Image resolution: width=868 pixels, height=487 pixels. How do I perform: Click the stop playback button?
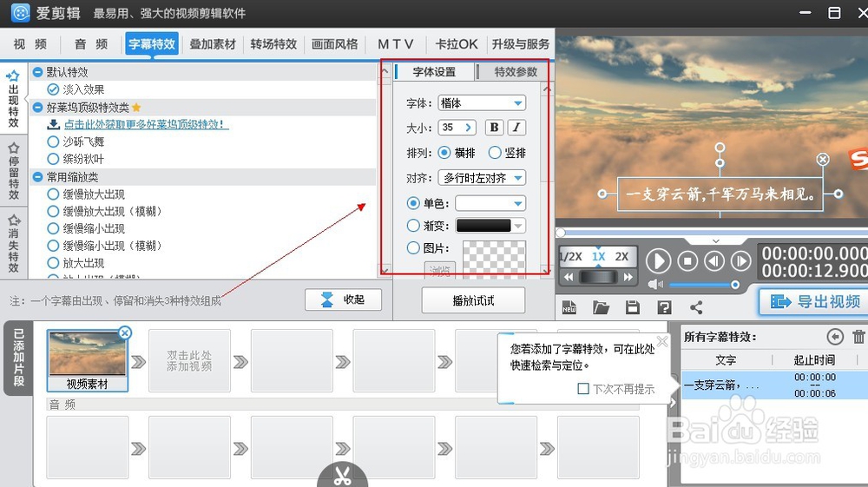687,260
